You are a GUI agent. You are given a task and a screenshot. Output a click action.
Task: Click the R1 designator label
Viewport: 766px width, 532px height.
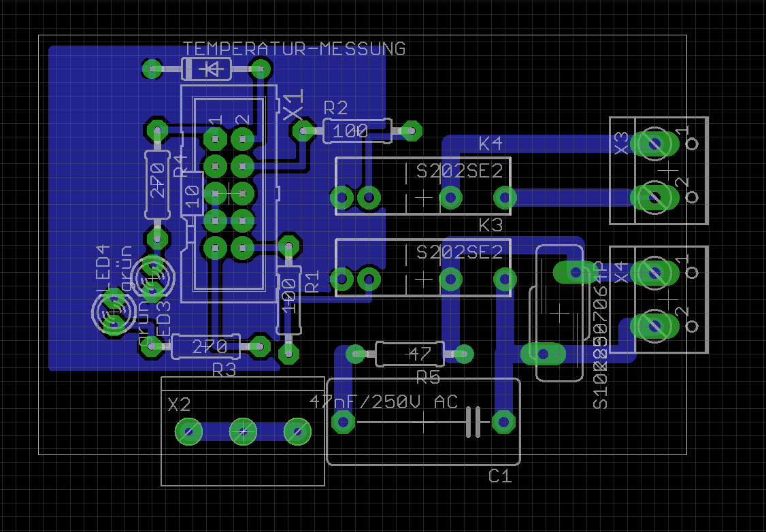coord(312,282)
